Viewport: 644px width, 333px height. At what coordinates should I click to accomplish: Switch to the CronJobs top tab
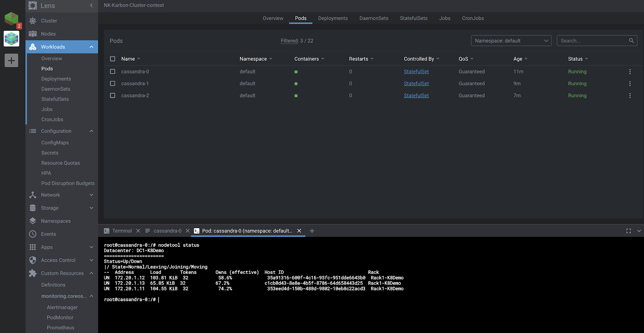click(473, 18)
